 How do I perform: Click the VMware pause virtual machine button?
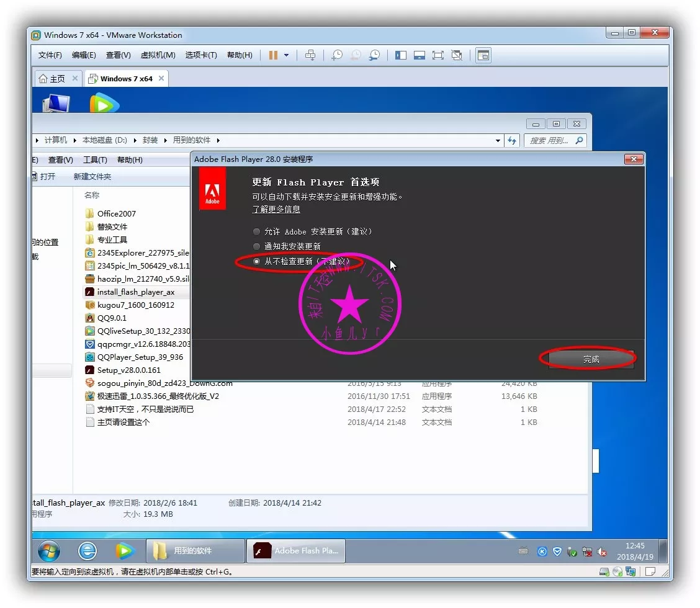pyautogui.click(x=273, y=55)
